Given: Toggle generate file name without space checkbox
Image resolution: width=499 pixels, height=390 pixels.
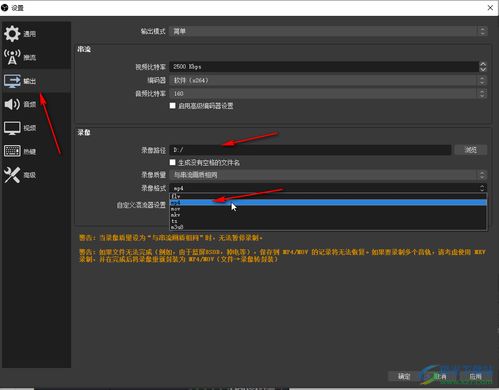Looking at the screenshot, I should coord(172,162).
